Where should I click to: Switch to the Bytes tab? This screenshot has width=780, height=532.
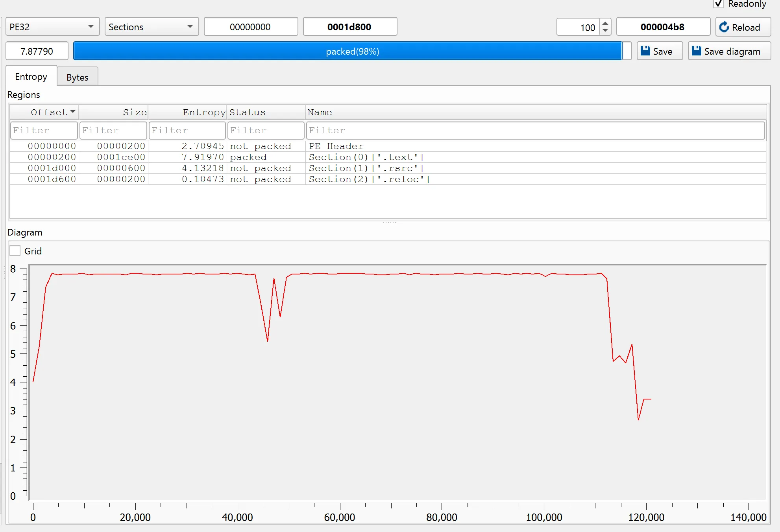[x=77, y=77]
